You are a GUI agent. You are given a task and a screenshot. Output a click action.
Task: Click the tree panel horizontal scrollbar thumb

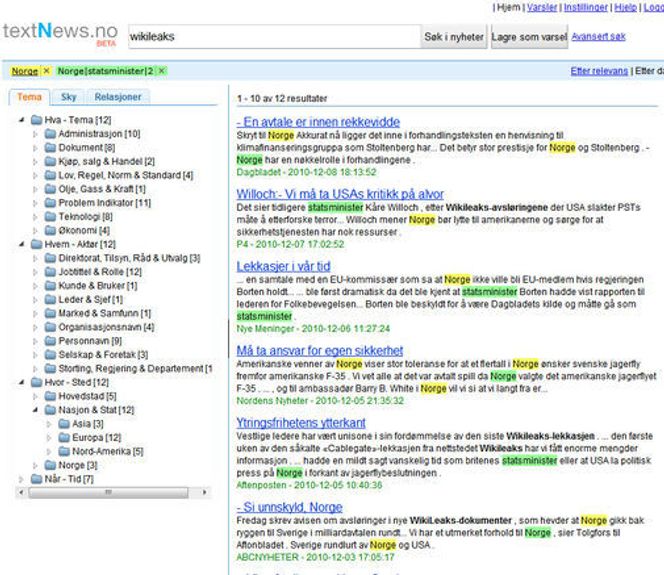pyautogui.click(x=108, y=492)
